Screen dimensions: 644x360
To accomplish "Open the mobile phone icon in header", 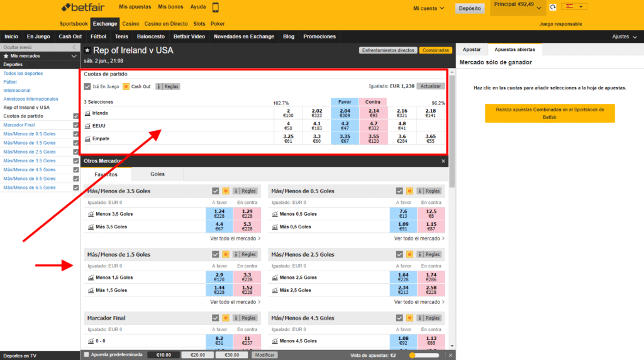I will tap(215, 7).
